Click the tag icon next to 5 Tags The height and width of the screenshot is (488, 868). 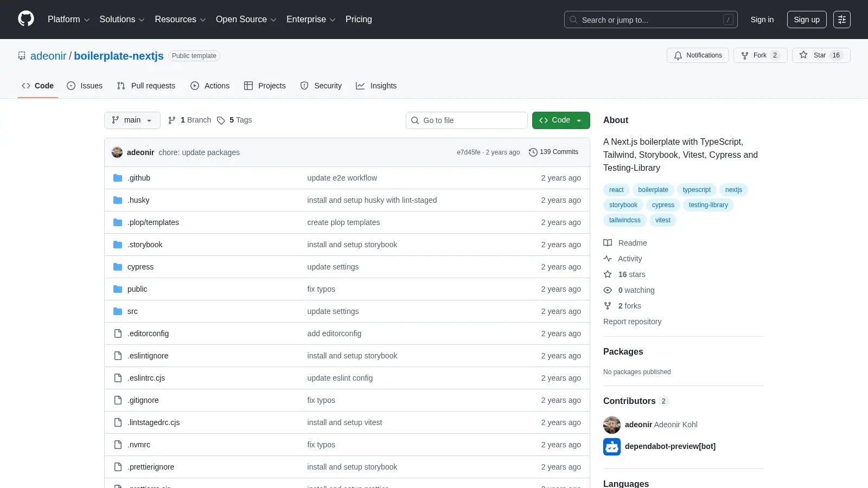point(221,120)
